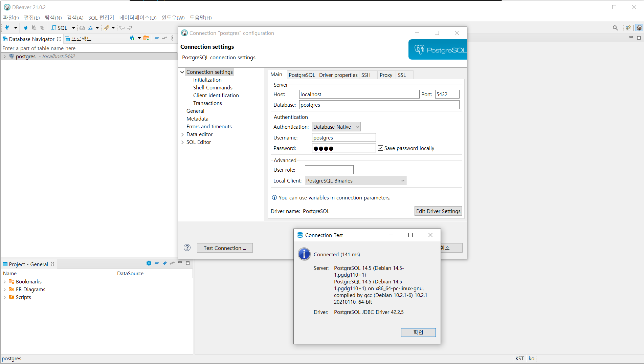
Task: Click the create folder icon in Database Navigator
Action: point(146,38)
